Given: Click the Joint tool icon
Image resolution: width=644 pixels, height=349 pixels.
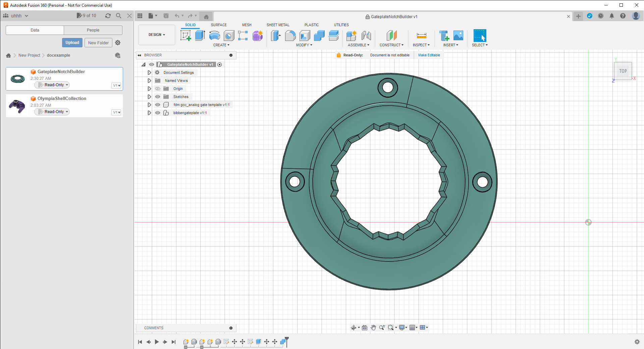Looking at the screenshot, I should coord(366,35).
